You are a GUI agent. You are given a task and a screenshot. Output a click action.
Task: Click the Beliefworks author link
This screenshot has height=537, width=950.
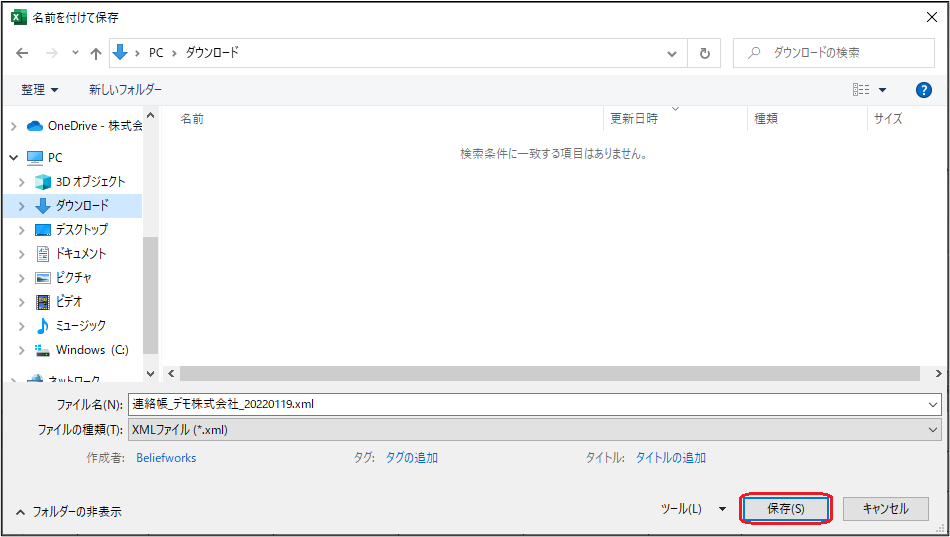click(166, 458)
